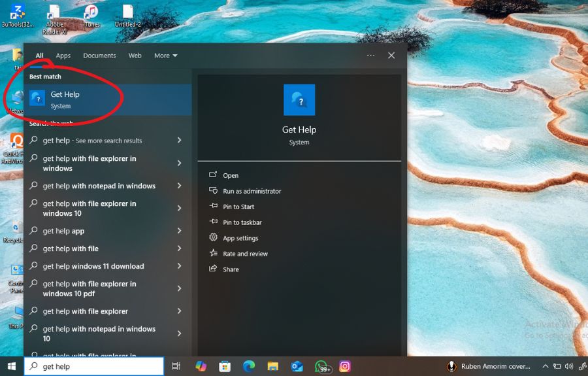Open Instagram from the taskbar
This screenshot has height=376, width=588.
[x=344, y=366]
